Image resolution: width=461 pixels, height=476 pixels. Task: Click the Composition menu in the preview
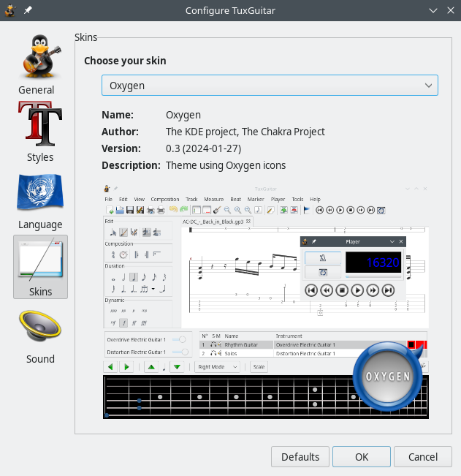click(x=164, y=199)
